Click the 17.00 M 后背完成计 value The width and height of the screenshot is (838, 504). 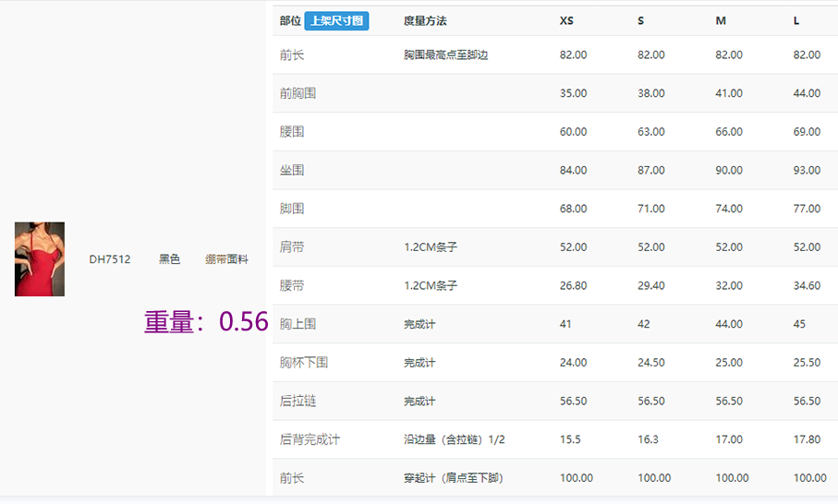coord(729,439)
